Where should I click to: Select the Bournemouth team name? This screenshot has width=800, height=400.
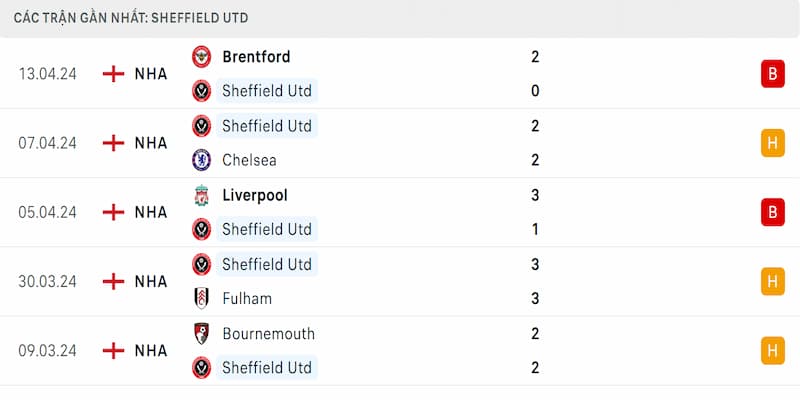pos(268,333)
